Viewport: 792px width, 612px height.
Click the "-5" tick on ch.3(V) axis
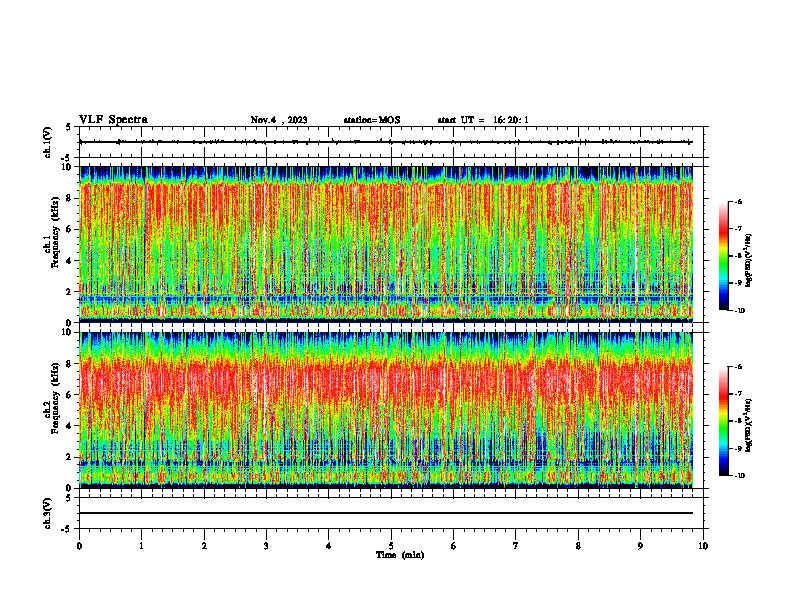pyautogui.click(x=67, y=529)
